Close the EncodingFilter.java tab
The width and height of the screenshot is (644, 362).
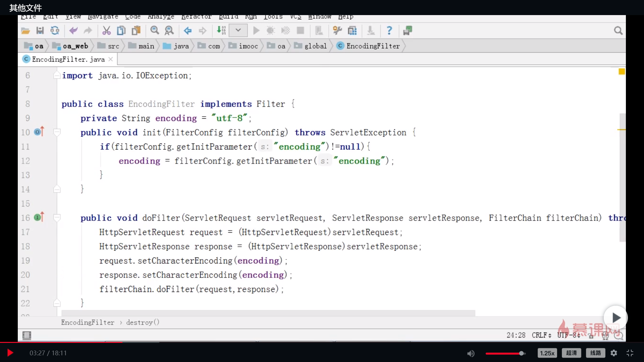pyautogui.click(x=111, y=59)
